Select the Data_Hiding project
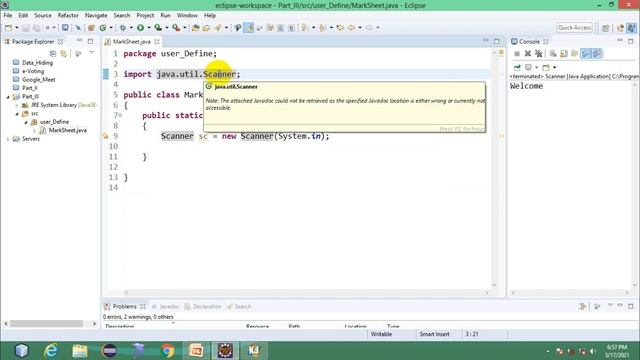 pyautogui.click(x=37, y=62)
